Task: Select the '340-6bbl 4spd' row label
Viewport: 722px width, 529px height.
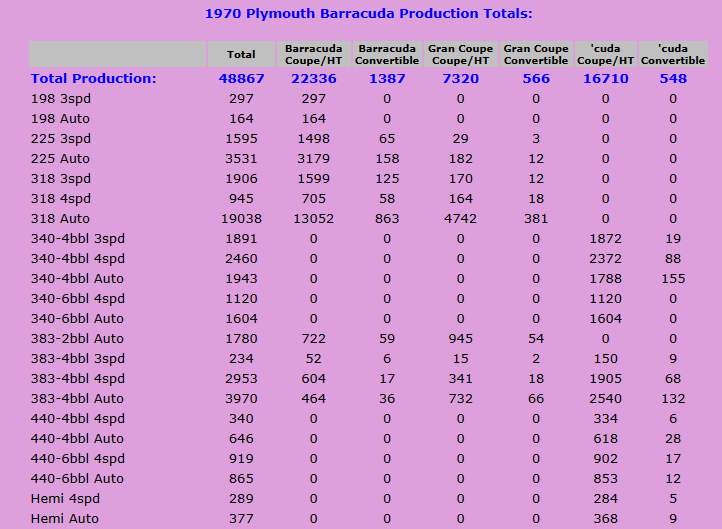Action: pyautogui.click(x=77, y=299)
